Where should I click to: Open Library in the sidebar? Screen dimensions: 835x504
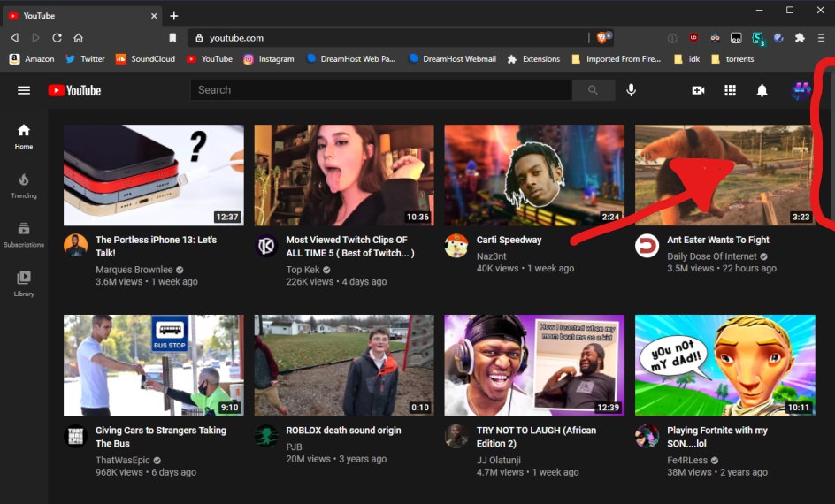pyautogui.click(x=23, y=284)
